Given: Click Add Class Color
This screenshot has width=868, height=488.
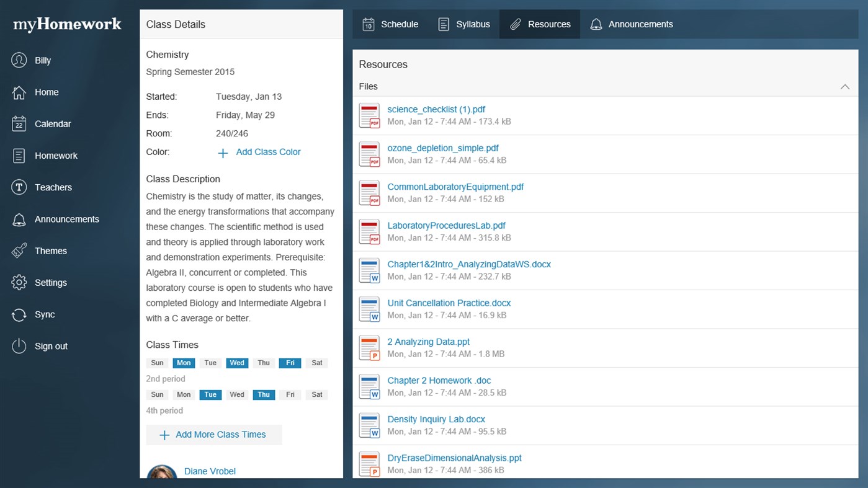Looking at the screenshot, I should (x=268, y=151).
